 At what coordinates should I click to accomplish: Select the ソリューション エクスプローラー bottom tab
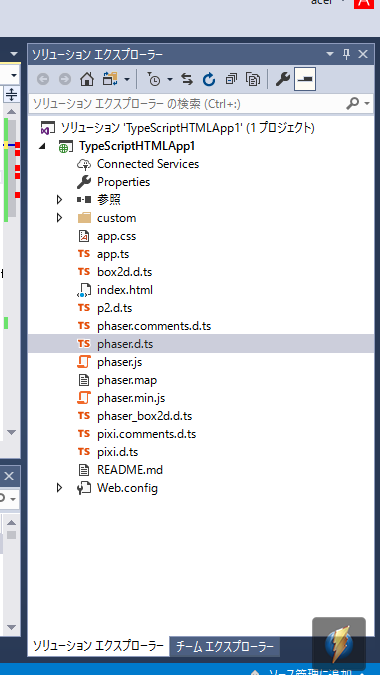(99, 646)
